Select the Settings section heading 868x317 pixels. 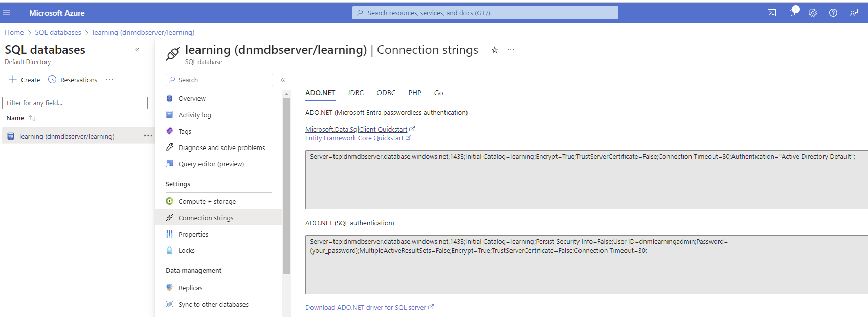point(178,184)
